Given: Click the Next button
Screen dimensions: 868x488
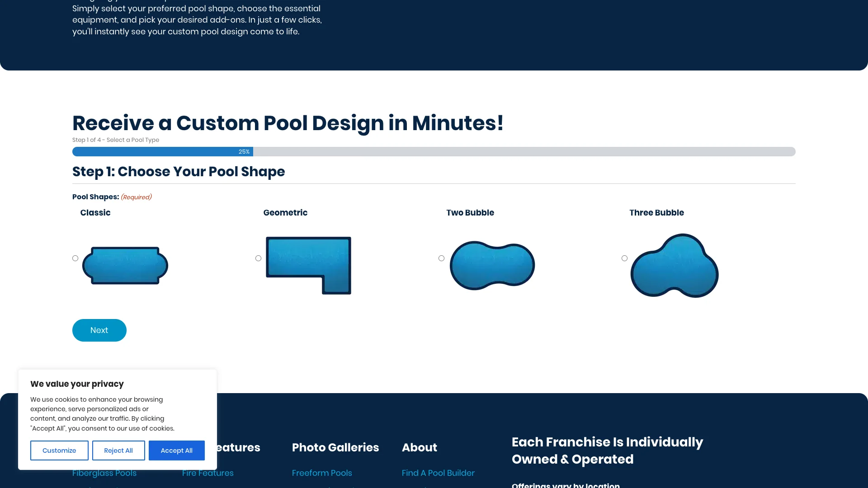Looking at the screenshot, I should 99,330.
